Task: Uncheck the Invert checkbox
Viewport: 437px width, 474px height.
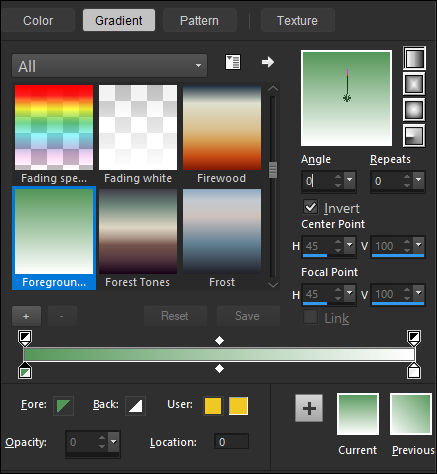Action: coord(310,207)
